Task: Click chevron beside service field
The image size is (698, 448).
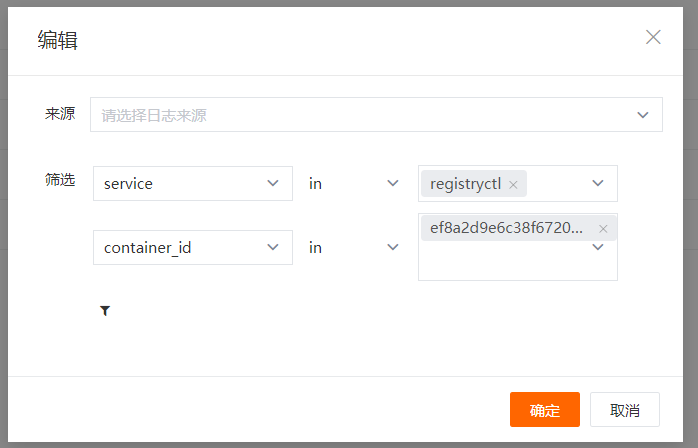Action: point(274,184)
